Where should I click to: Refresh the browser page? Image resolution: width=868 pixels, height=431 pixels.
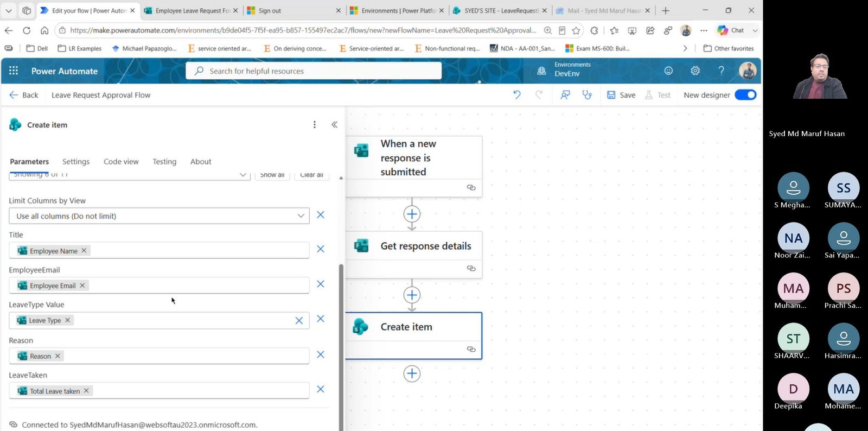coord(27,30)
